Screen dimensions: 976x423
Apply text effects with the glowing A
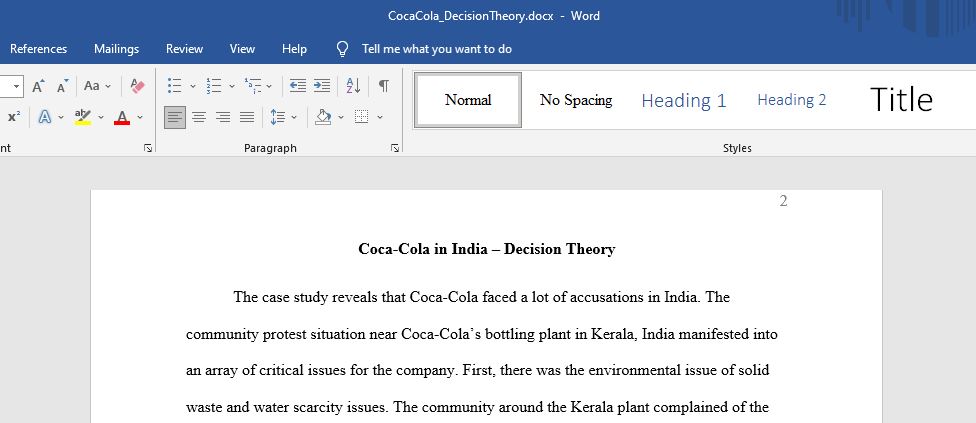click(x=45, y=117)
